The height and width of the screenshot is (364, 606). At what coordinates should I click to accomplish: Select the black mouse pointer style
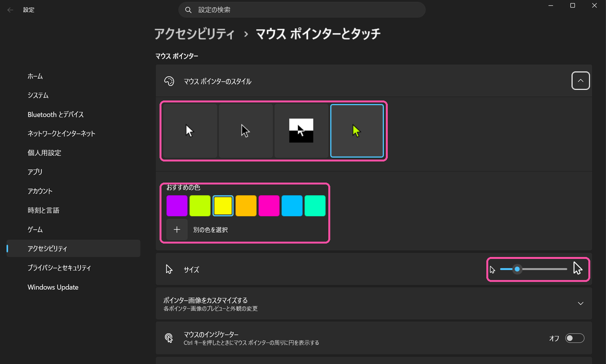(246, 131)
